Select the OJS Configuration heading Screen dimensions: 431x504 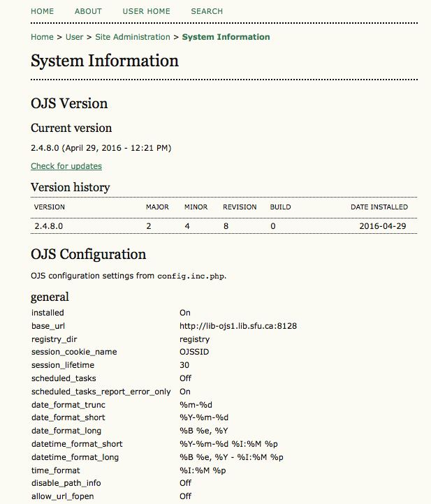[89, 254]
